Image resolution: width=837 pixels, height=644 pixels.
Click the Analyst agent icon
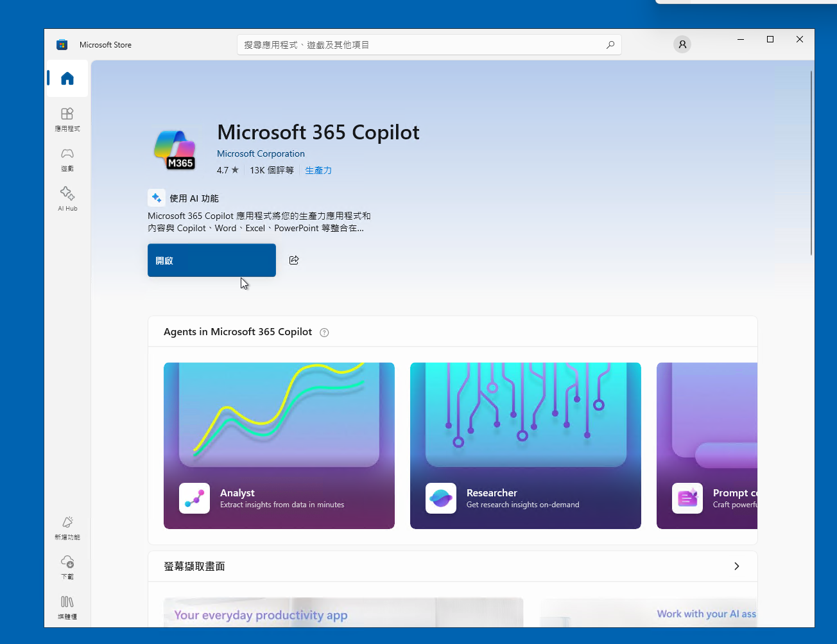click(x=194, y=498)
